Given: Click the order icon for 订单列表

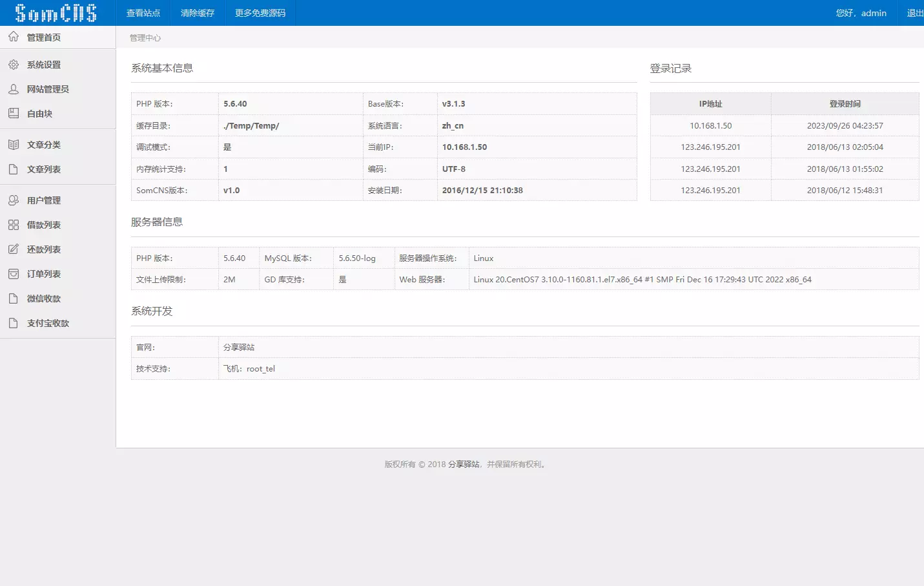Looking at the screenshot, I should [14, 274].
